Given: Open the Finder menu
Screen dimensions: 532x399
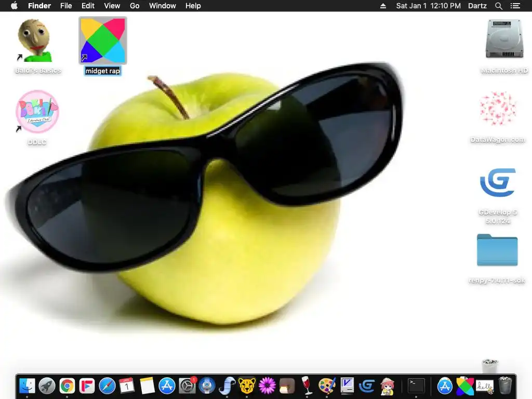Looking at the screenshot, I should [x=39, y=6].
